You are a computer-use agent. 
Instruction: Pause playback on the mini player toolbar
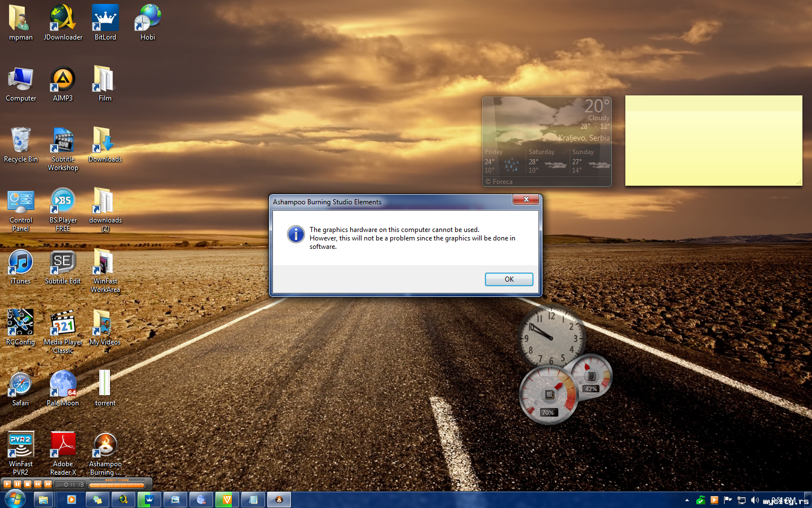pyautogui.click(x=17, y=484)
